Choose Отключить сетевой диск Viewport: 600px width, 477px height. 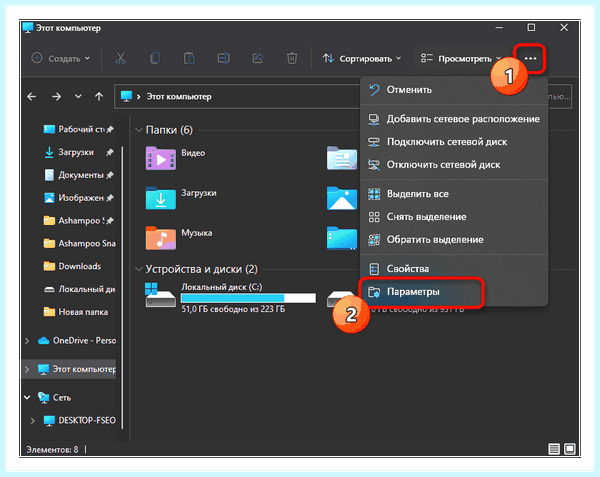tap(454, 165)
